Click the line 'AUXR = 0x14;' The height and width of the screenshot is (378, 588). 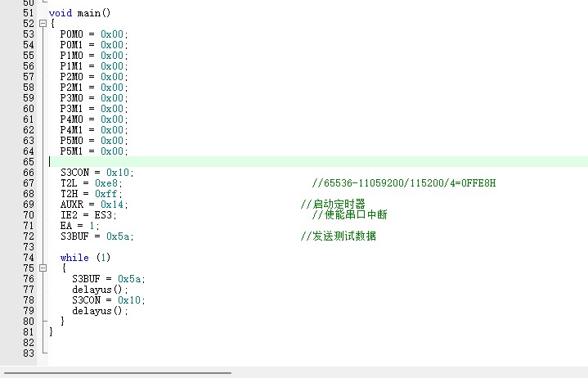pyautogui.click(x=94, y=205)
